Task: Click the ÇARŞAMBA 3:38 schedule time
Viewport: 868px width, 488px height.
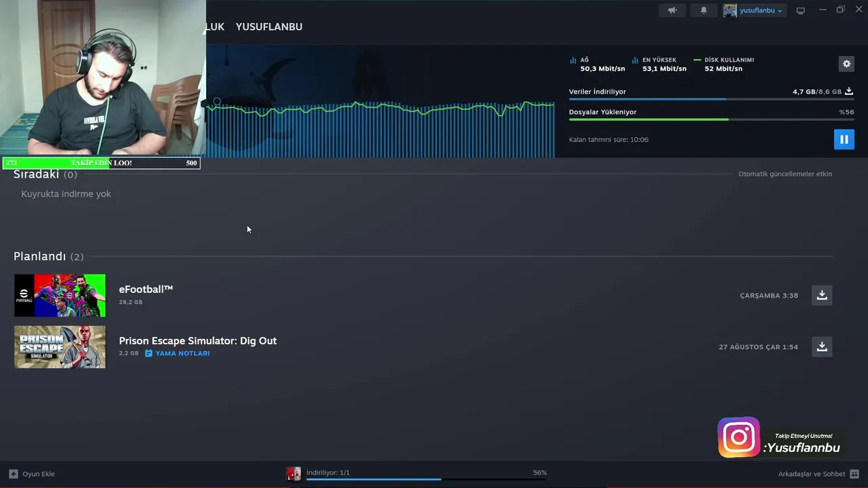Action: coord(769,296)
